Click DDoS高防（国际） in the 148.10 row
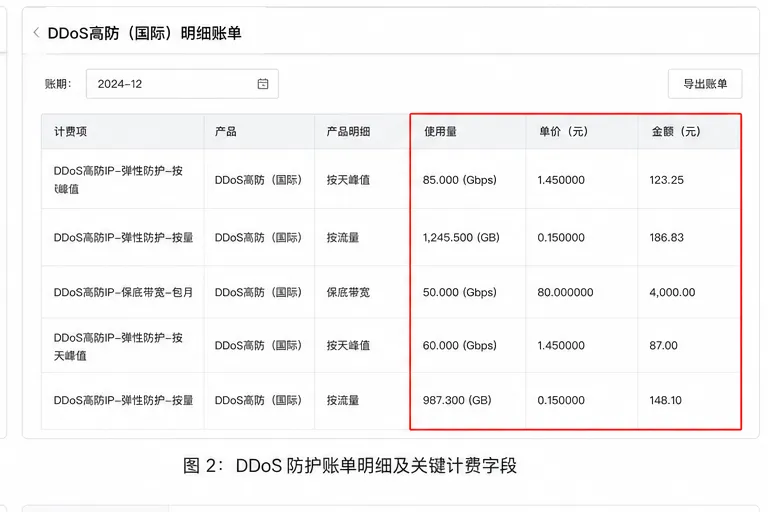The height and width of the screenshot is (512, 768). (x=258, y=400)
